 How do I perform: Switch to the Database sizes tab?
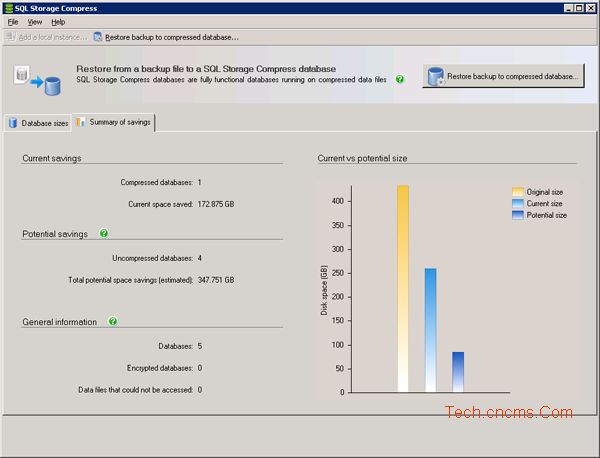point(38,123)
